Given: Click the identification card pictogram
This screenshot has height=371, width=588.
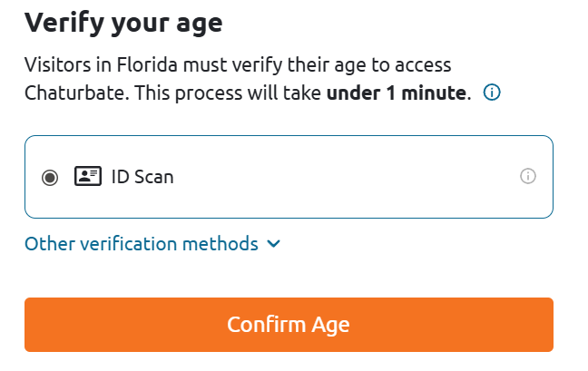Looking at the screenshot, I should tap(88, 176).
